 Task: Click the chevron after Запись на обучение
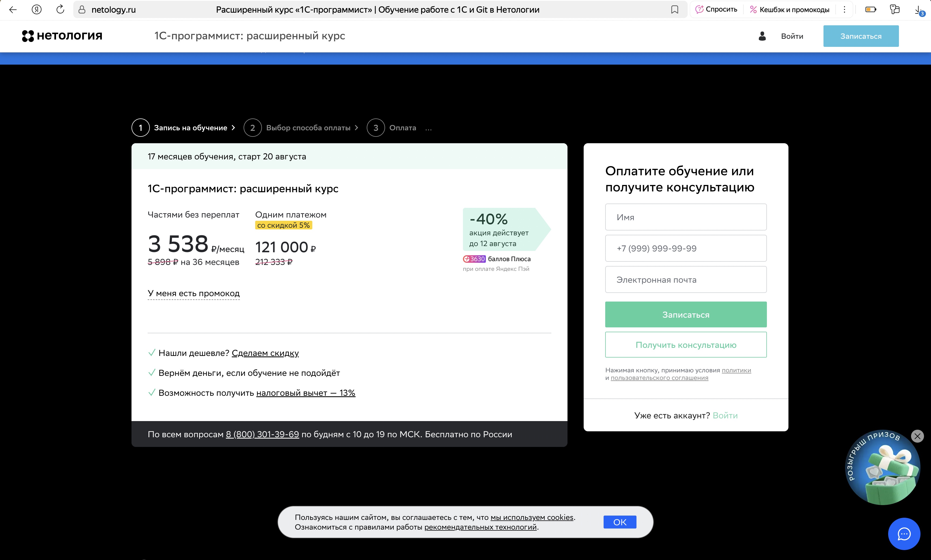tap(233, 128)
